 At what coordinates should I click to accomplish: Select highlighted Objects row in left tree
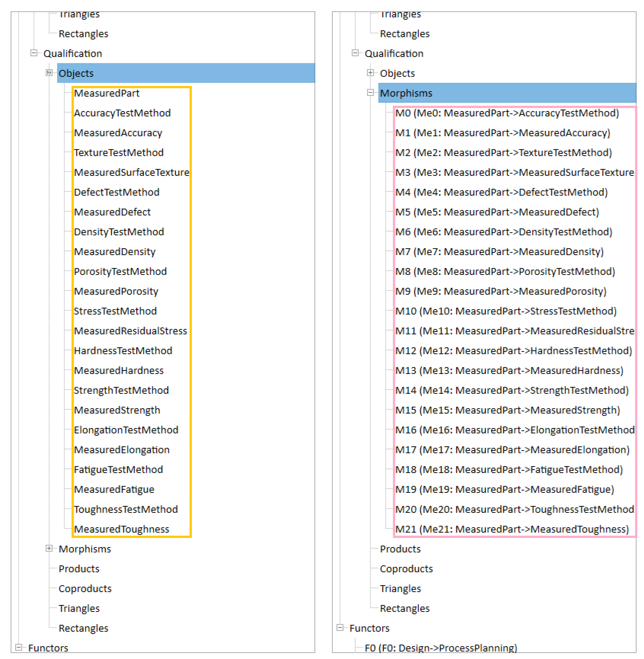[x=76, y=73]
